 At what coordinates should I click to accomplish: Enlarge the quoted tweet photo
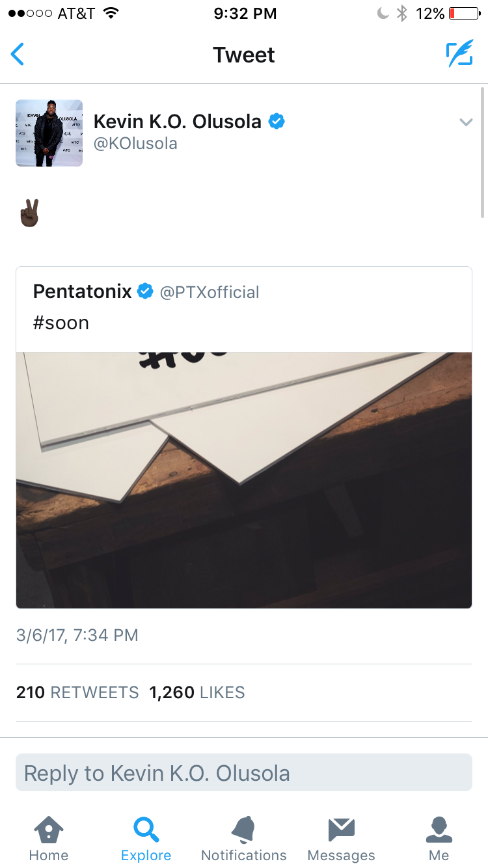(x=244, y=480)
